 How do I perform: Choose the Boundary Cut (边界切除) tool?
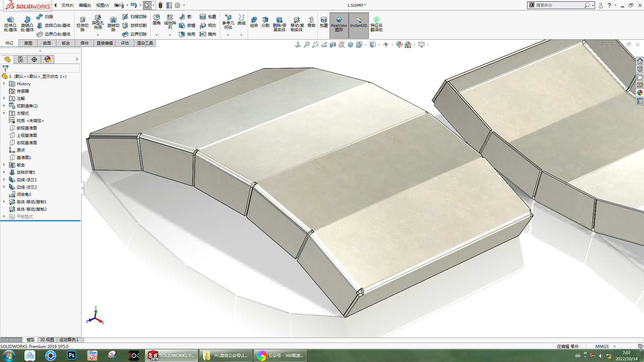click(x=135, y=34)
